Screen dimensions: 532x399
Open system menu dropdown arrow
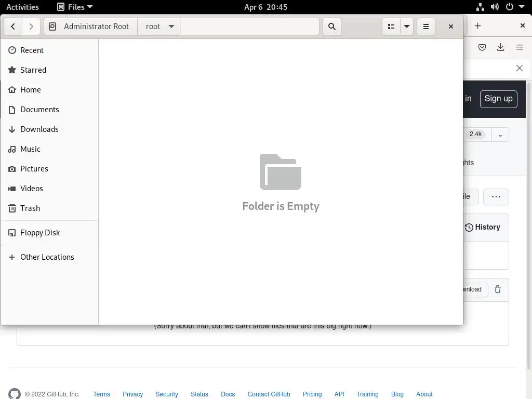point(522,7)
